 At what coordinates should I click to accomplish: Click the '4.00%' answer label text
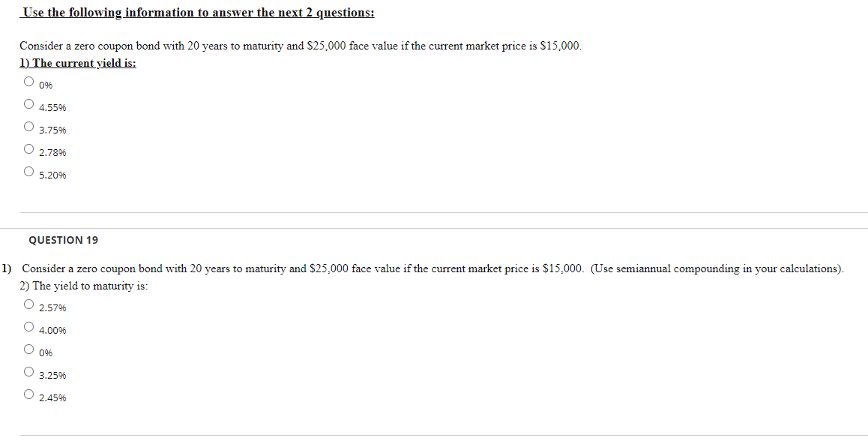point(52,331)
